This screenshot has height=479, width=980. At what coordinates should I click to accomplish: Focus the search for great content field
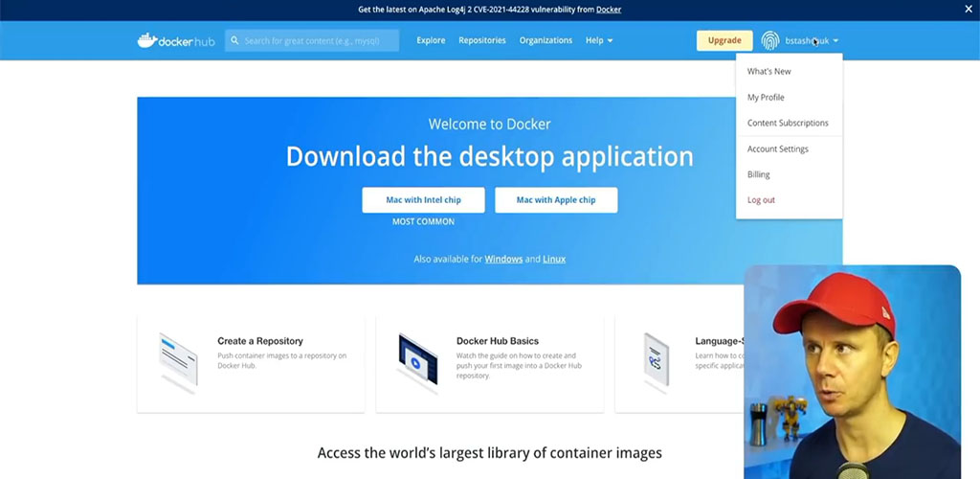312,40
